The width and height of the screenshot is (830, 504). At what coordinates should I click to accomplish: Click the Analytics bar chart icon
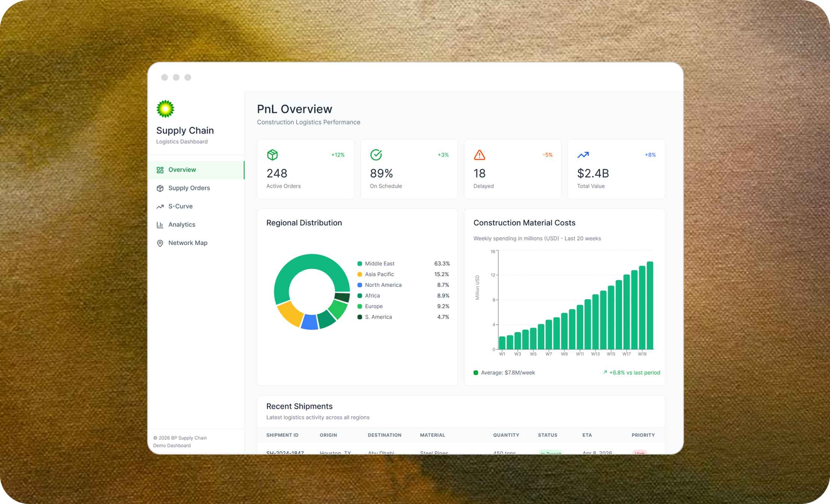(x=160, y=225)
